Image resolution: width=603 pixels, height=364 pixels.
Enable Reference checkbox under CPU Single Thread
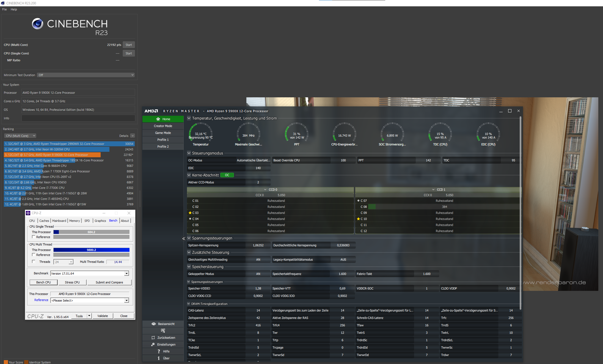click(34, 237)
